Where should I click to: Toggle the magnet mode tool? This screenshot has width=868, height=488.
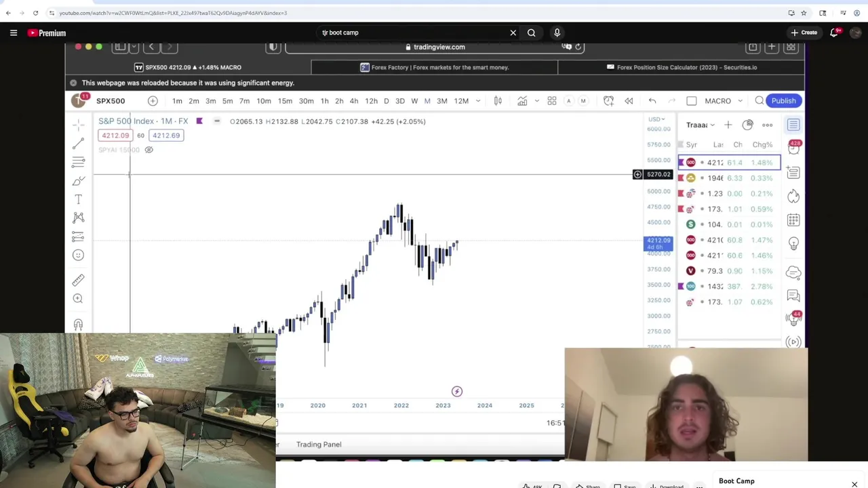[79, 325]
